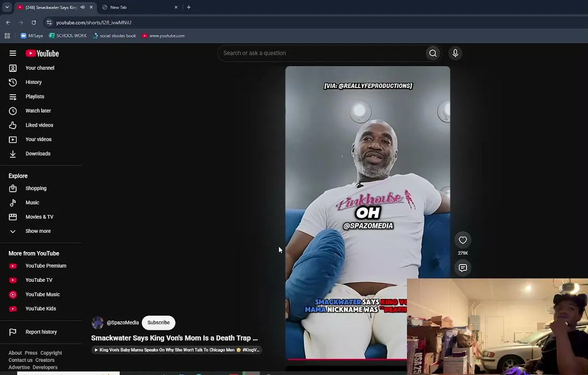Click the Short title Smackwater Says King Von's Mom
Viewport: 588px width, 375px height.
175,338
